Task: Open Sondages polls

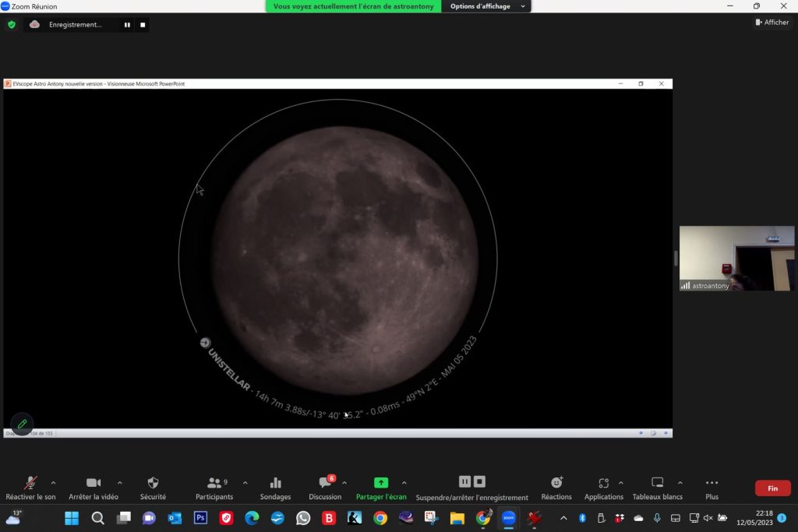Action: click(x=275, y=488)
